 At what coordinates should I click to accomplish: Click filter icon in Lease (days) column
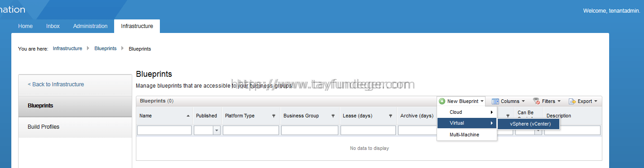[390, 116]
